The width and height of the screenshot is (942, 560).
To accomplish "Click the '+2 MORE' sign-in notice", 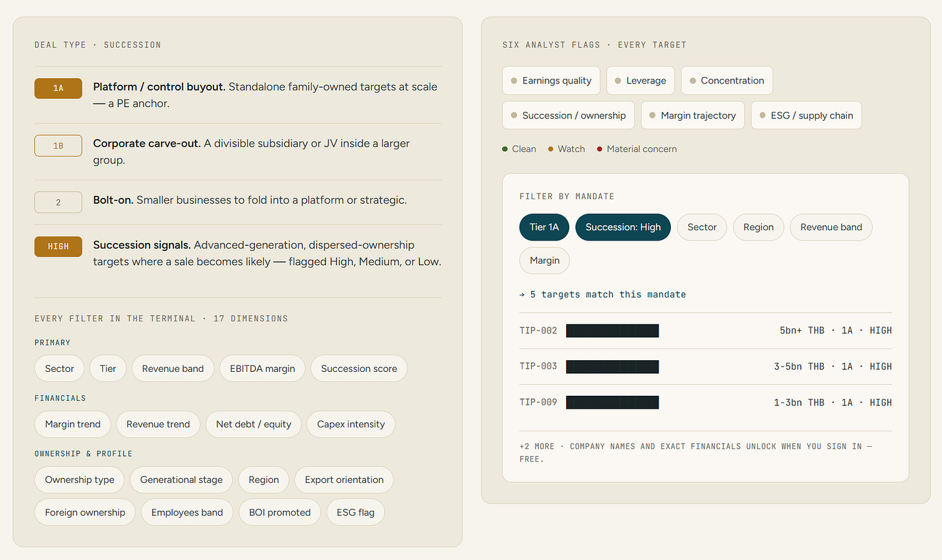I will click(x=696, y=453).
